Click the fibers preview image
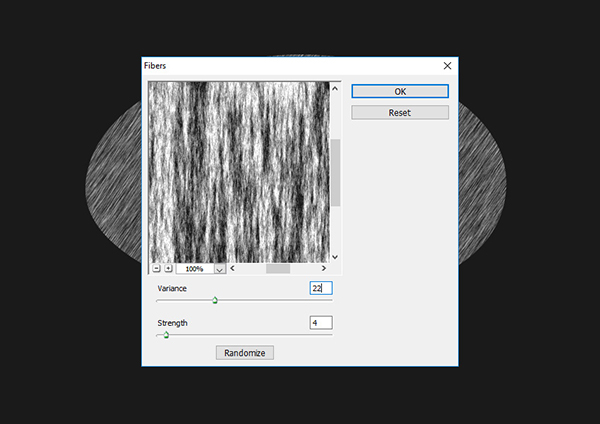600x424 pixels. 239,171
